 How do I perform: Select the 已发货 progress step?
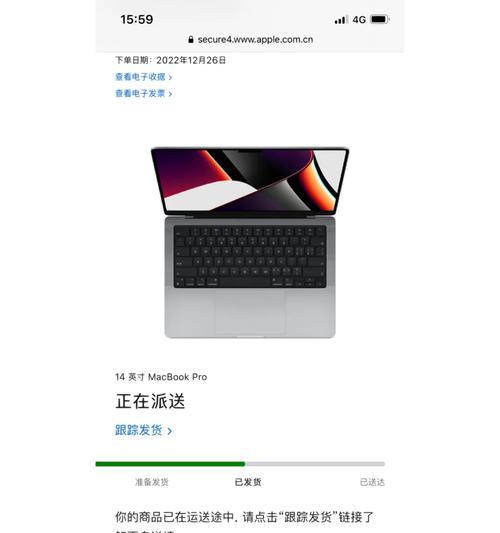coord(248,482)
